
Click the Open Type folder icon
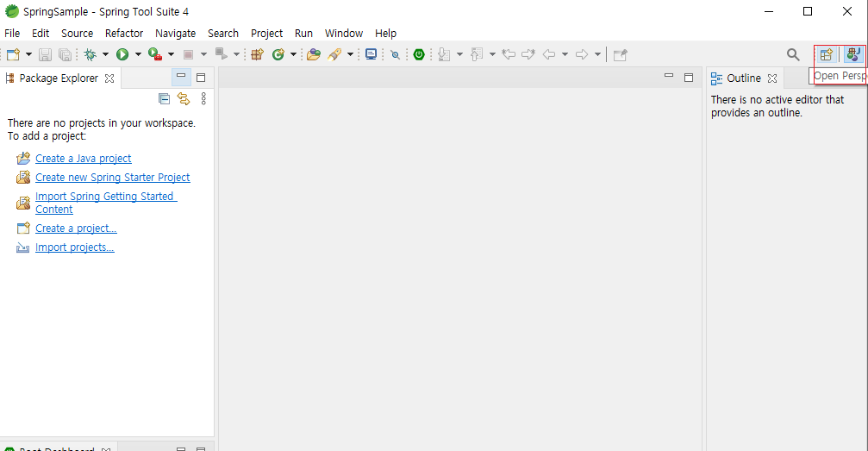pos(314,54)
